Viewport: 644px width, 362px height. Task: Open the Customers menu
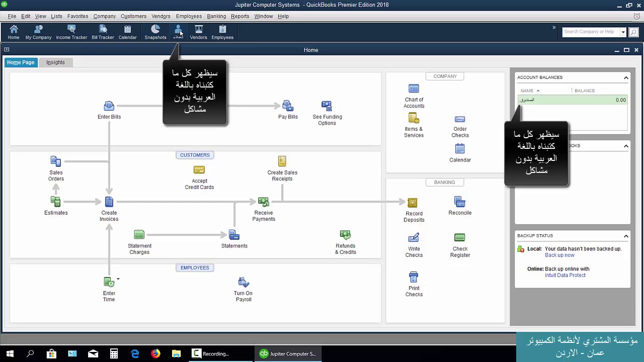pyautogui.click(x=133, y=16)
